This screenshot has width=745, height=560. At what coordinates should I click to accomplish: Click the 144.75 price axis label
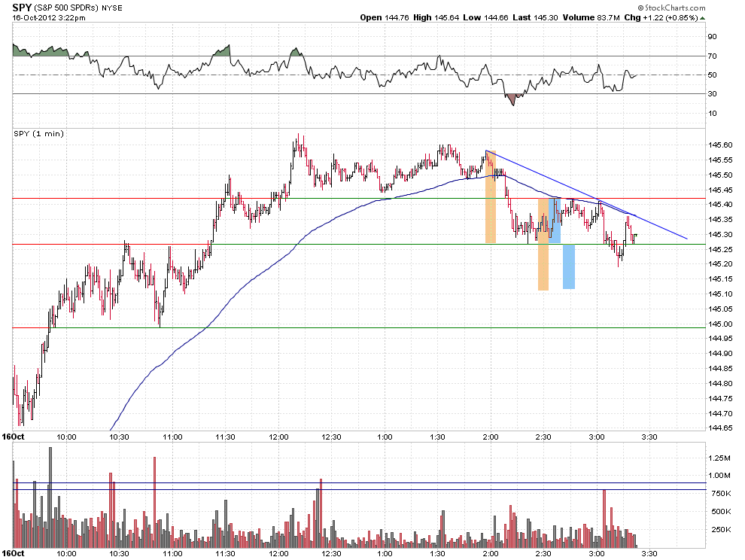coord(720,398)
